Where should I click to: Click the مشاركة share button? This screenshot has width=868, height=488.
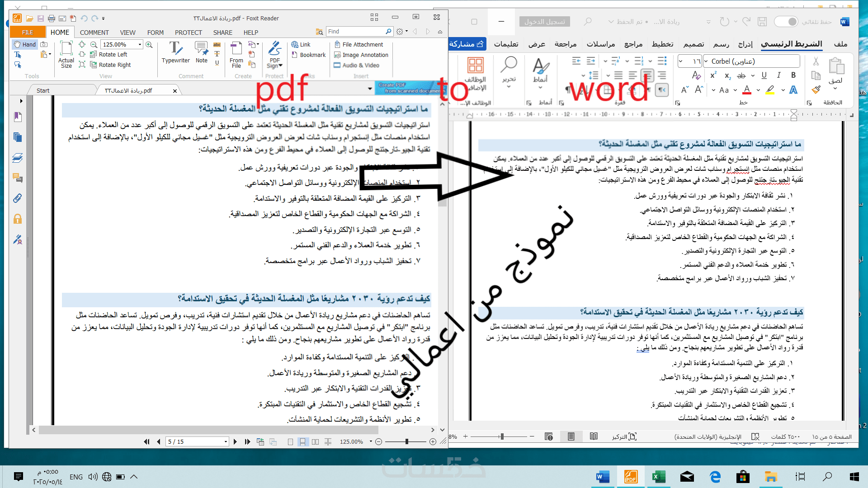click(x=467, y=44)
